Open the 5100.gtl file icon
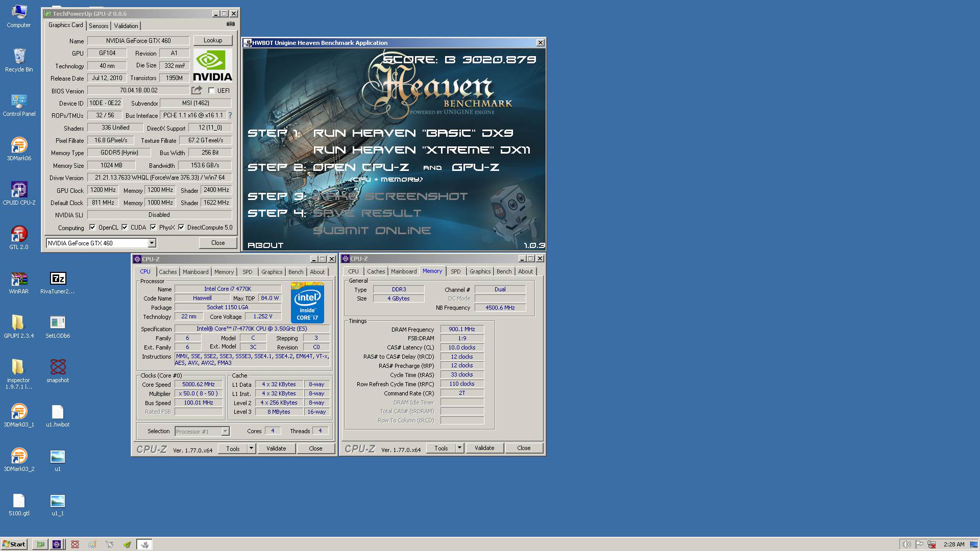The width and height of the screenshot is (980, 551). point(19,505)
